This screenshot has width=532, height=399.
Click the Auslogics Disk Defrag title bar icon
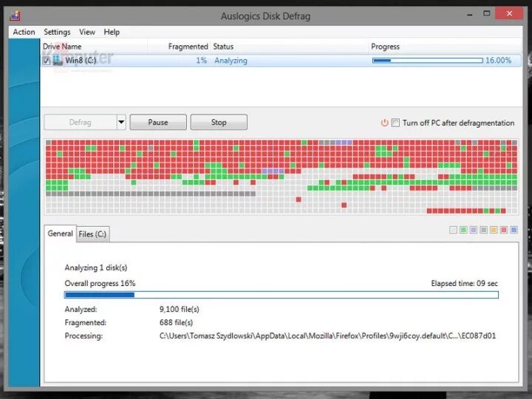(x=16, y=16)
